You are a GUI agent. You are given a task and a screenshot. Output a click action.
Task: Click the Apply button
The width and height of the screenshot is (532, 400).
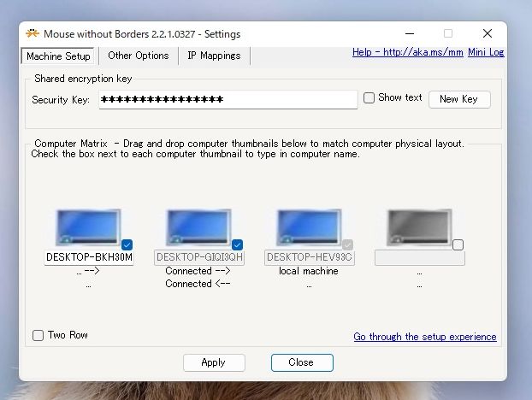coord(214,362)
